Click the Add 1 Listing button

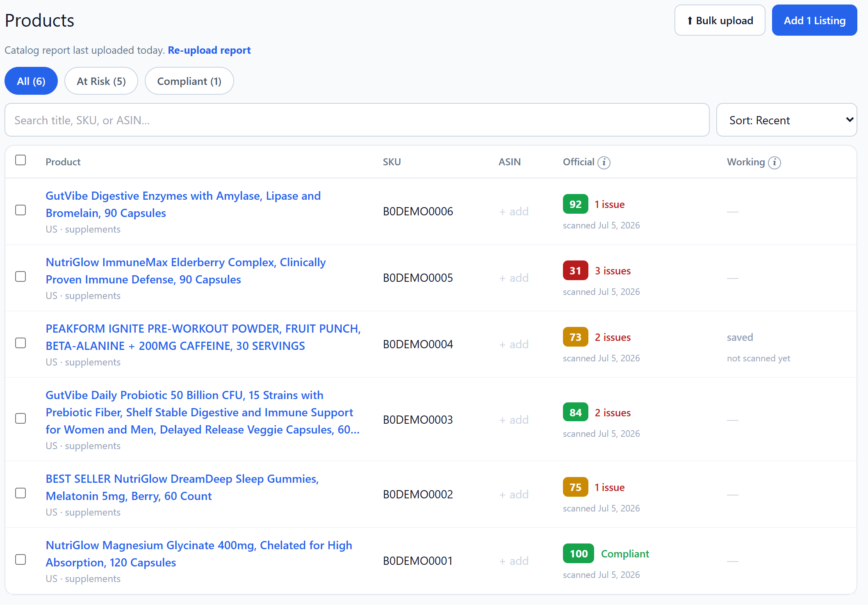[815, 20]
